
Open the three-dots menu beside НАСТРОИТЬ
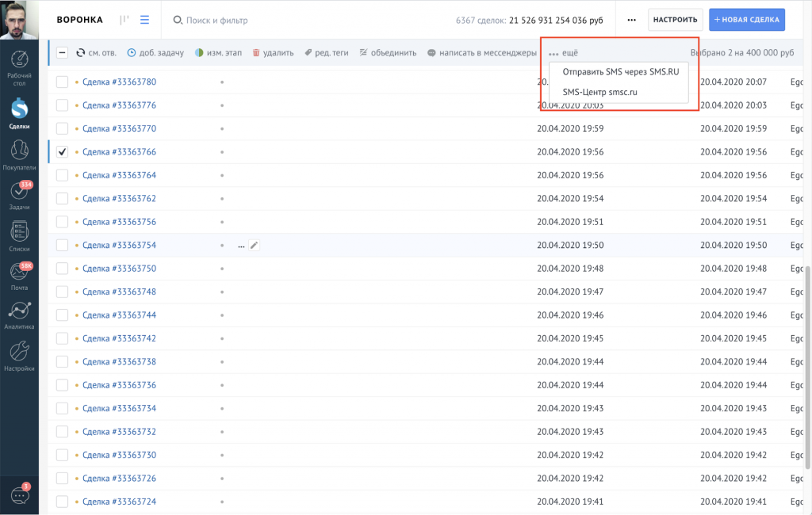click(631, 20)
